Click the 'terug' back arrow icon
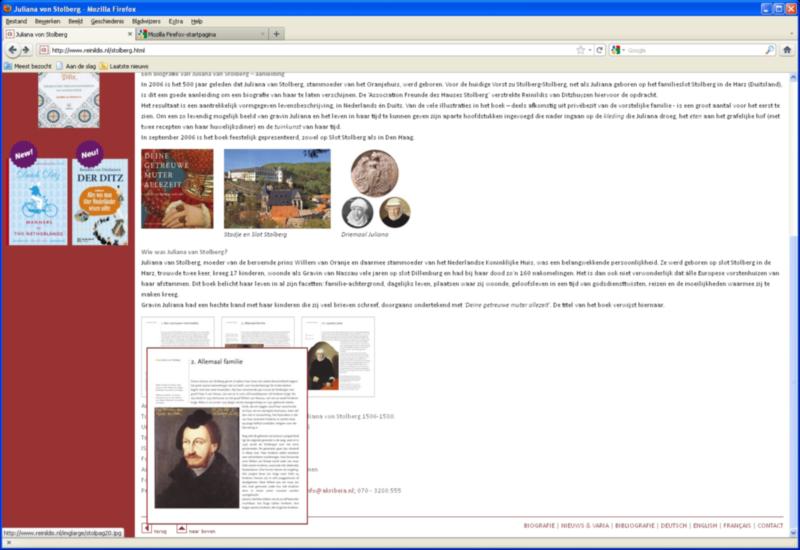The image size is (800, 550). pos(146,529)
